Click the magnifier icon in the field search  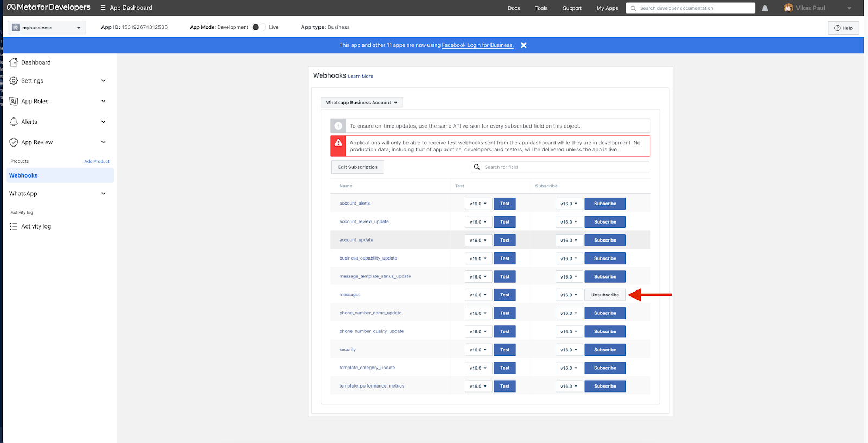(477, 167)
